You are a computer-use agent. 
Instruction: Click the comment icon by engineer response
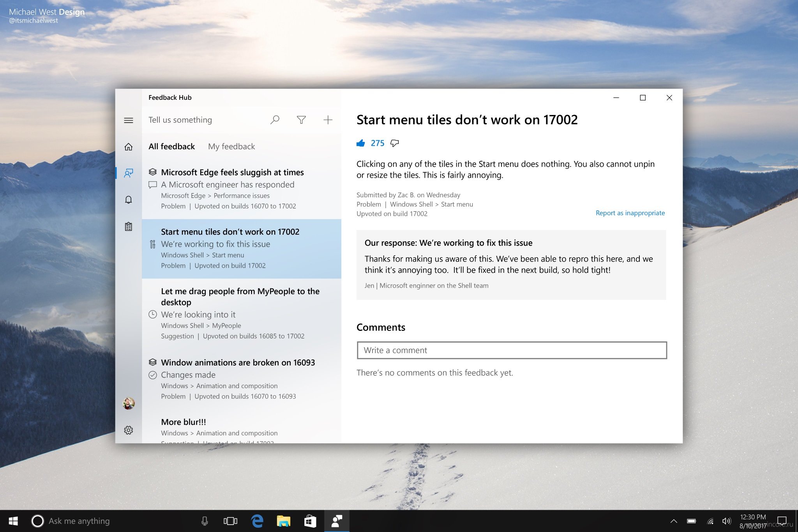pyautogui.click(x=153, y=185)
